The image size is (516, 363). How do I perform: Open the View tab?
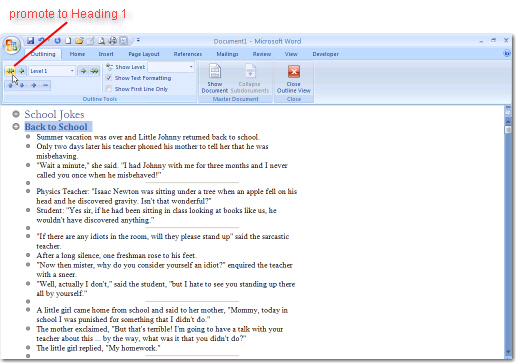coord(291,54)
